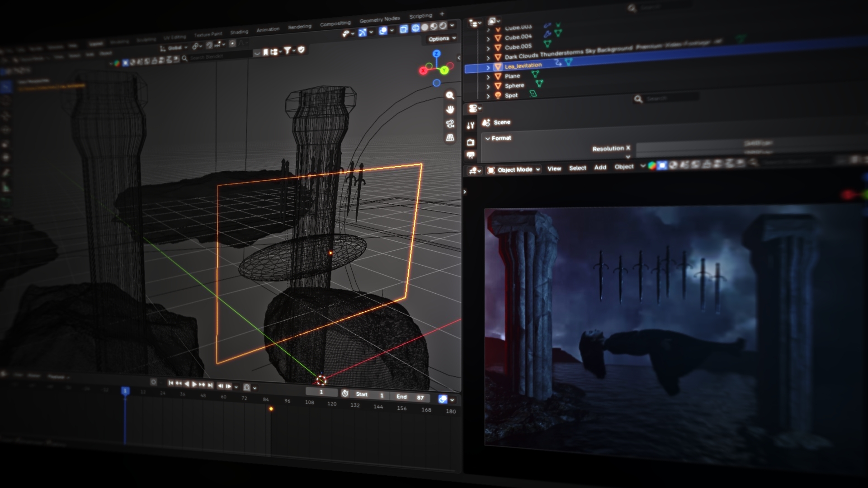
Task: Open the Add menu in render viewport
Action: click(600, 167)
